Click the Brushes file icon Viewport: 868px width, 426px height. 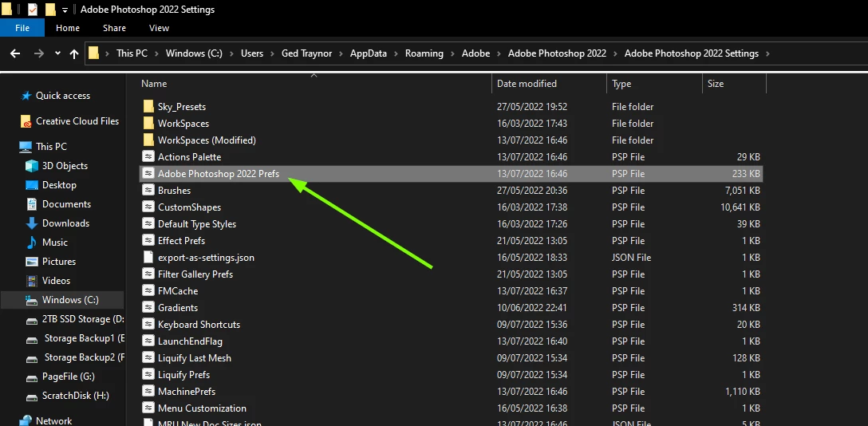148,191
